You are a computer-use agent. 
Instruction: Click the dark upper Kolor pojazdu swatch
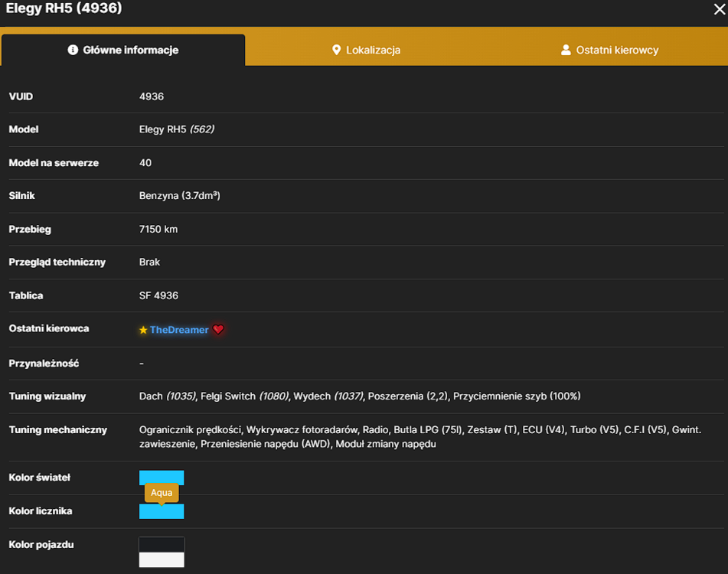tap(162, 545)
